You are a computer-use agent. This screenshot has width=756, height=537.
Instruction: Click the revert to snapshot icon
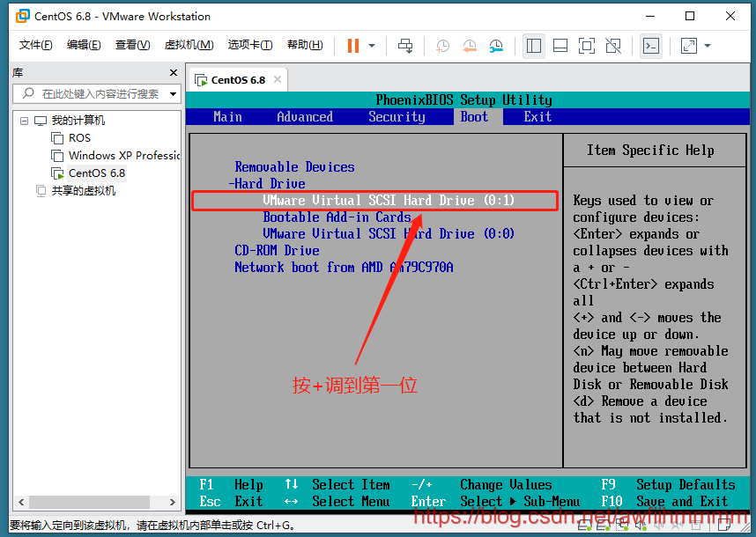click(x=470, y=46)
